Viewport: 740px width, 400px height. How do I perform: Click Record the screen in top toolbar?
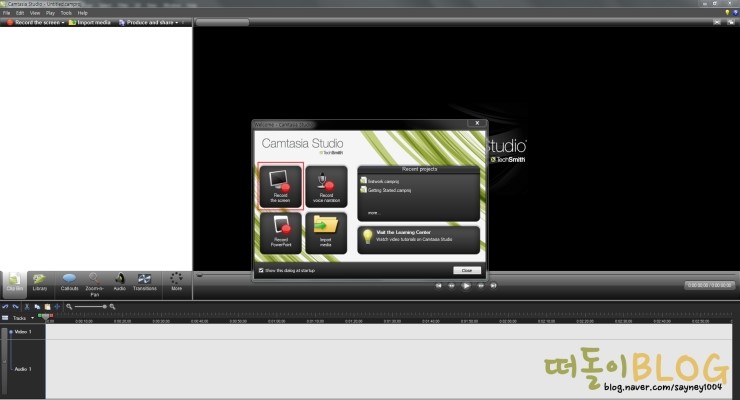pyautogui.click(x=33, y=22)
